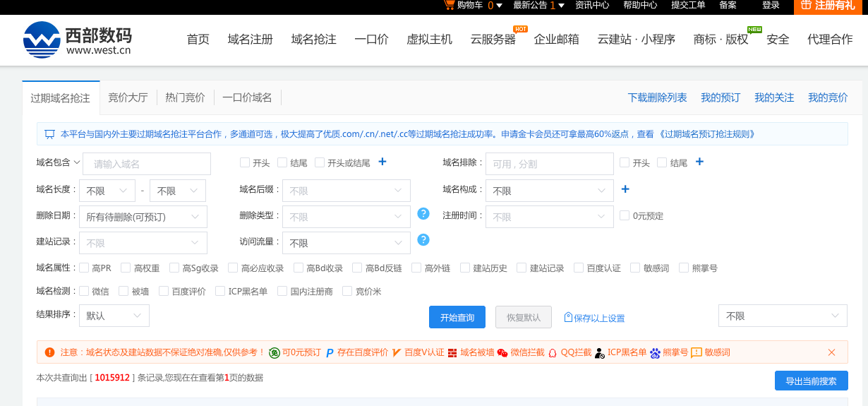Open the 删除类型 dropdown
Image resolution: width=868 pixels, height=406 pixels.
pyautogui.click(x=346, y=217)
